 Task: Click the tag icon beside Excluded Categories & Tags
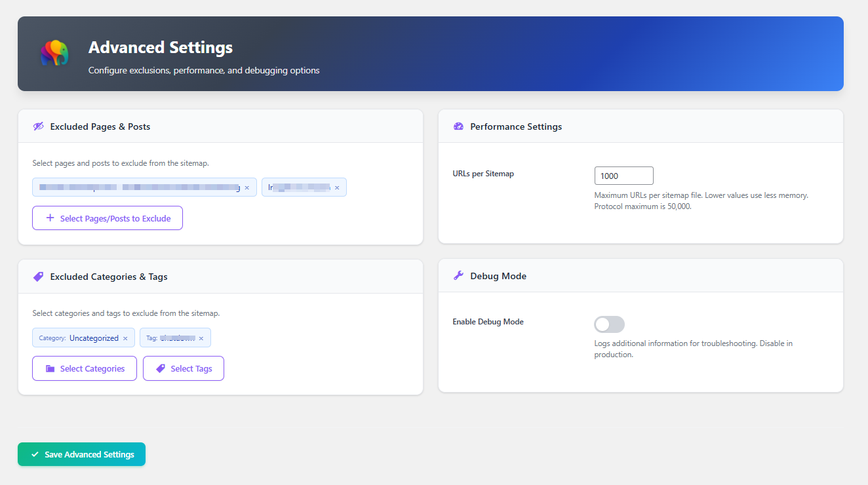[38, 276]
